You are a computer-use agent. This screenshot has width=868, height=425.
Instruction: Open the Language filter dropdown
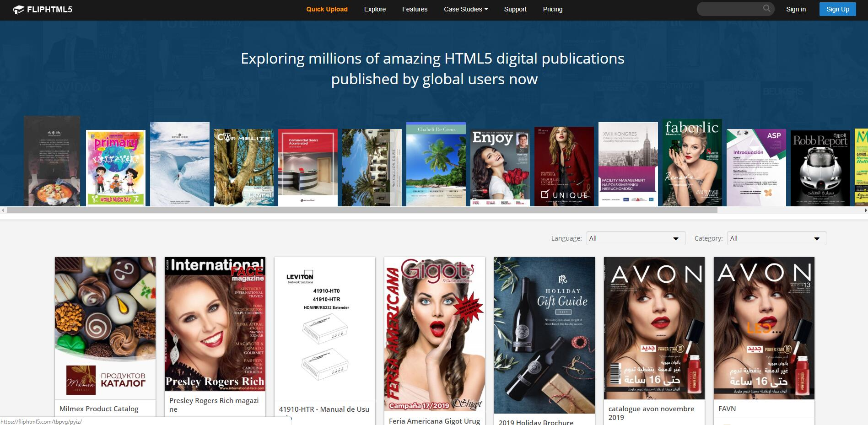[636, 238]
